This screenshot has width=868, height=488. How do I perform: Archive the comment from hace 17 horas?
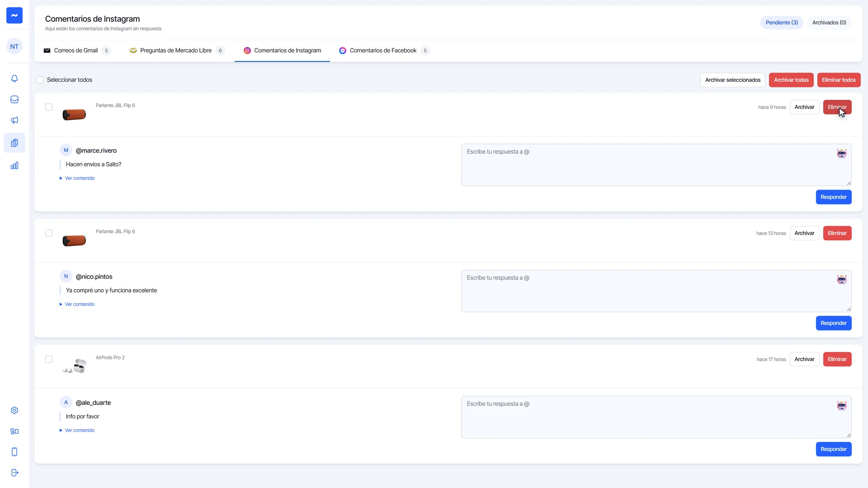(804, 359)
